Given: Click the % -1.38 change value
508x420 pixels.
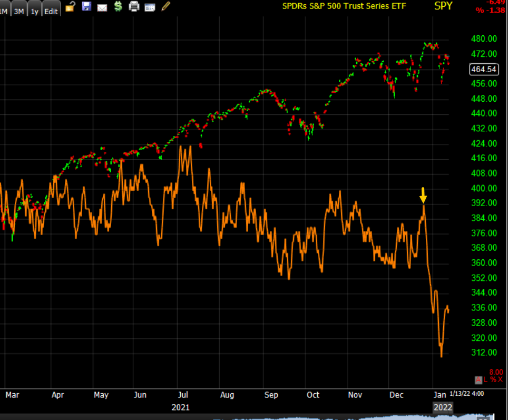Looking at the screenshot, I should [490, 11].
